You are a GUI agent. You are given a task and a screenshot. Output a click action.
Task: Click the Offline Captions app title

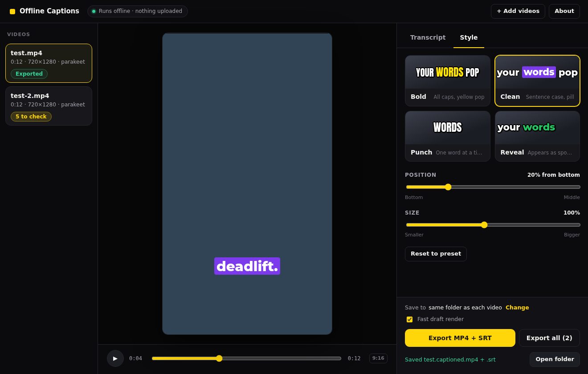tap(49, 11)
